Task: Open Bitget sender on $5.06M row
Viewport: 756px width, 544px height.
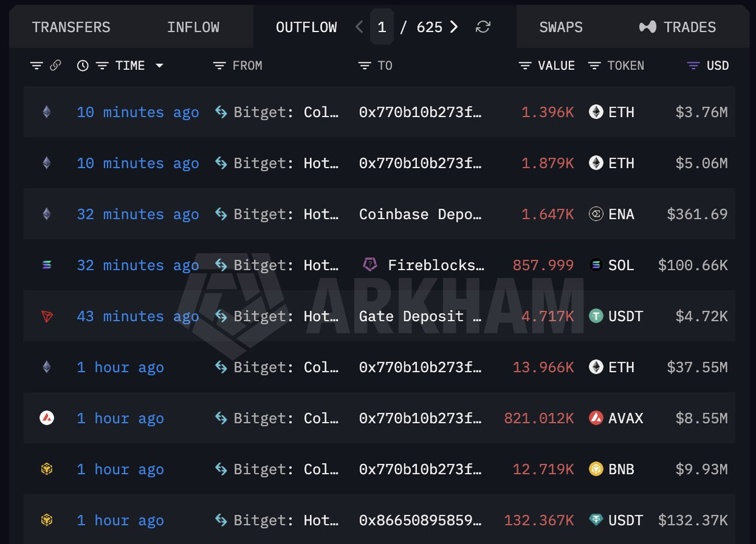Action: click(277, 163)
